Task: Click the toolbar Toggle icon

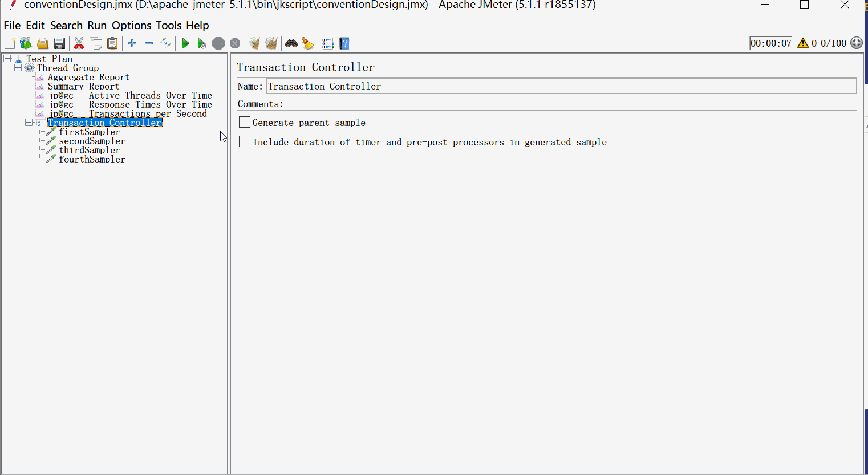Action: pyautogui.click(x=165, y=43)
